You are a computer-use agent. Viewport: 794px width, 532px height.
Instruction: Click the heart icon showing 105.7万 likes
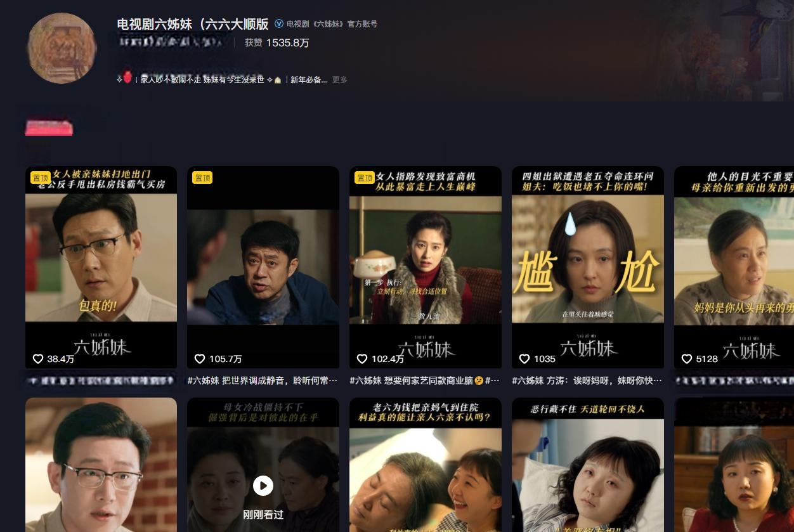[200, 359]
